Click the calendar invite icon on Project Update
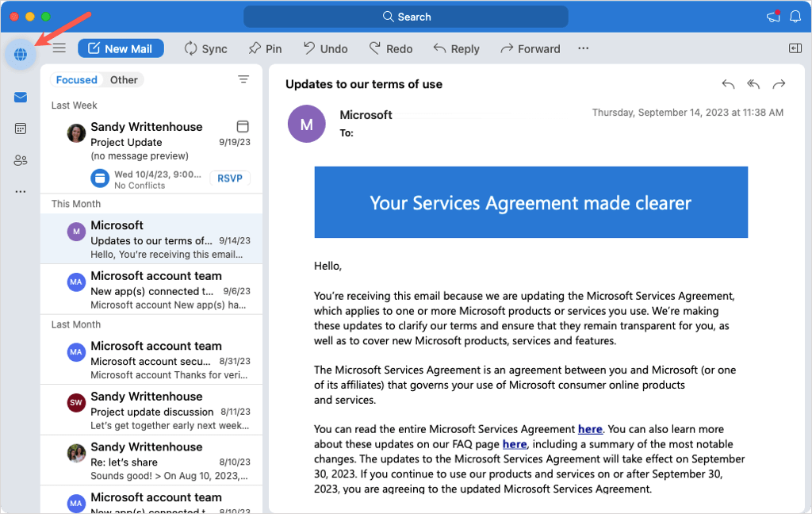 pos(243,126)
